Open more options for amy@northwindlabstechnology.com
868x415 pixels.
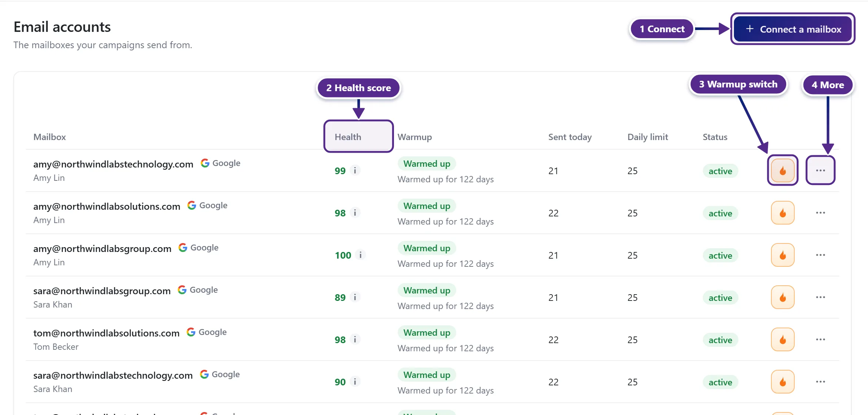[x=820, y=170]
